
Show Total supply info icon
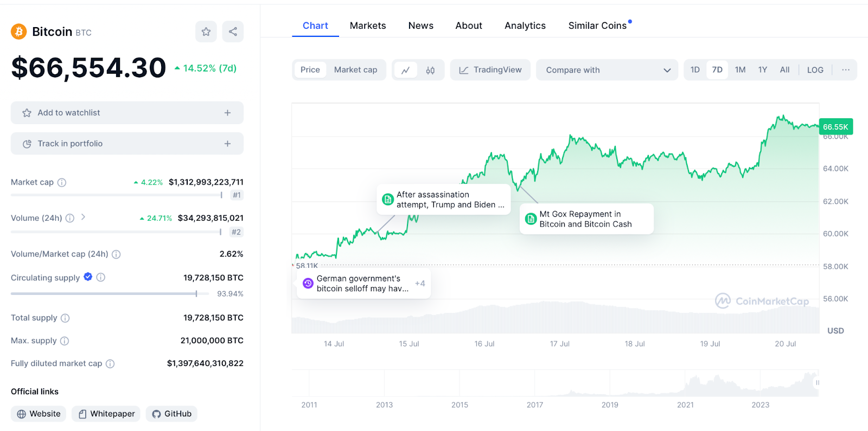point(65,318)
